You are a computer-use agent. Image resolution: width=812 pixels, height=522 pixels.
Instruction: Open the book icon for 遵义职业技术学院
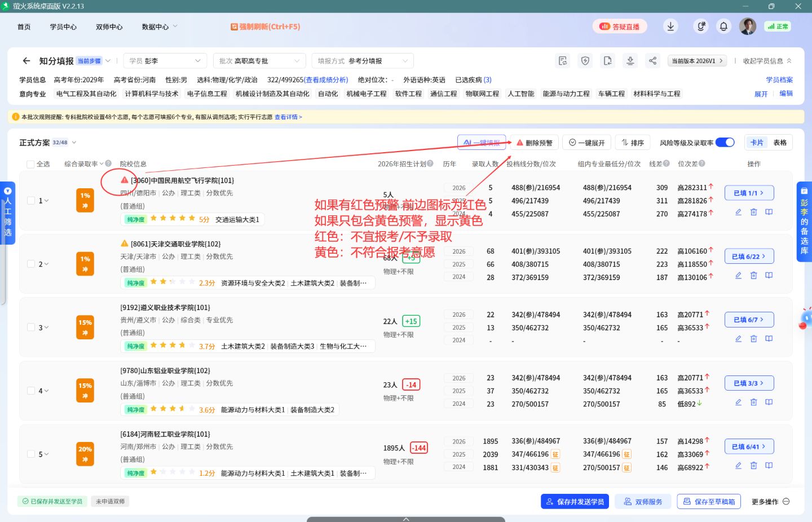769,339
